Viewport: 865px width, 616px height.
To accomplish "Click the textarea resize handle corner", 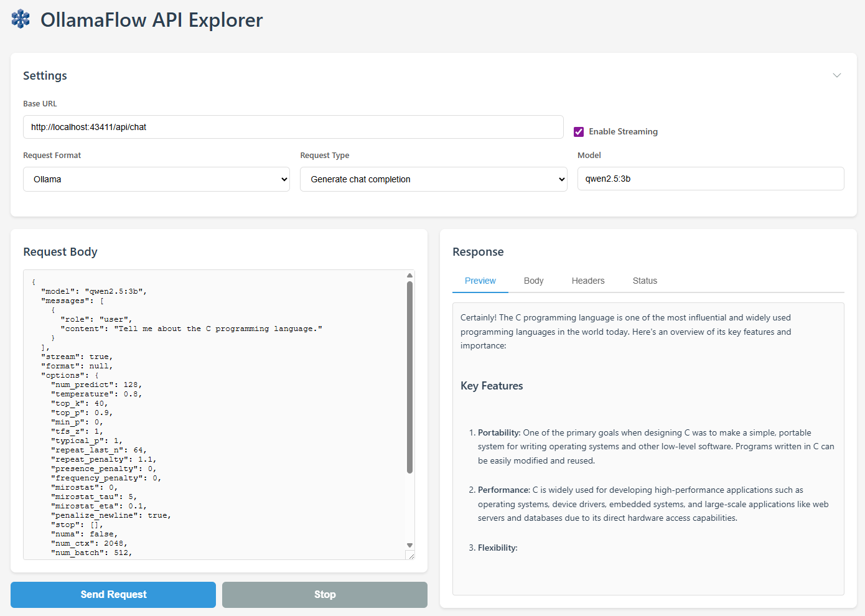I will coord(410,555).
